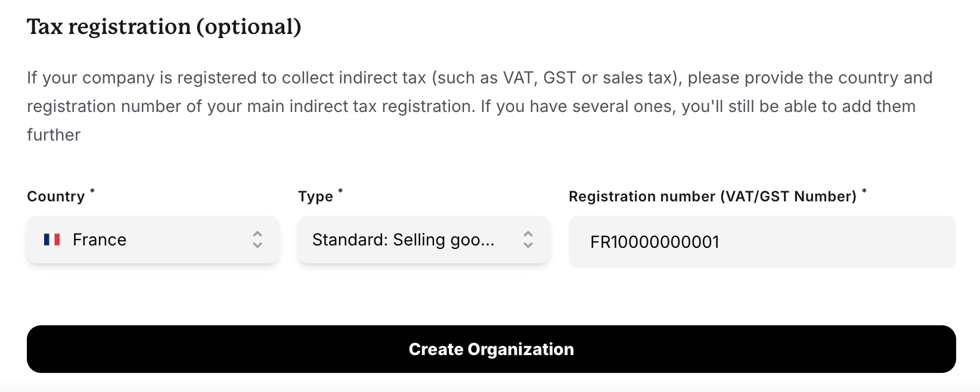The width and height of the screenshot is (980, 392).
Task: Click the Type field label
Action: [x=315, y=196]
